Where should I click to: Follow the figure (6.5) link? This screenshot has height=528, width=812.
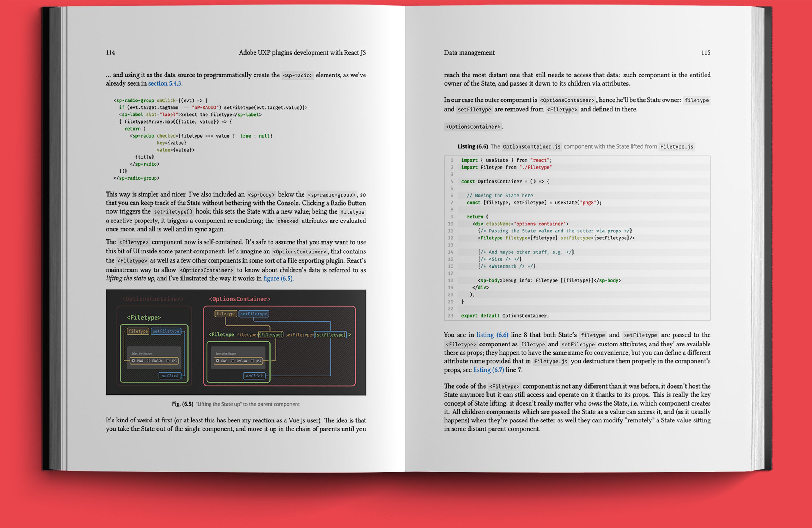278,279
